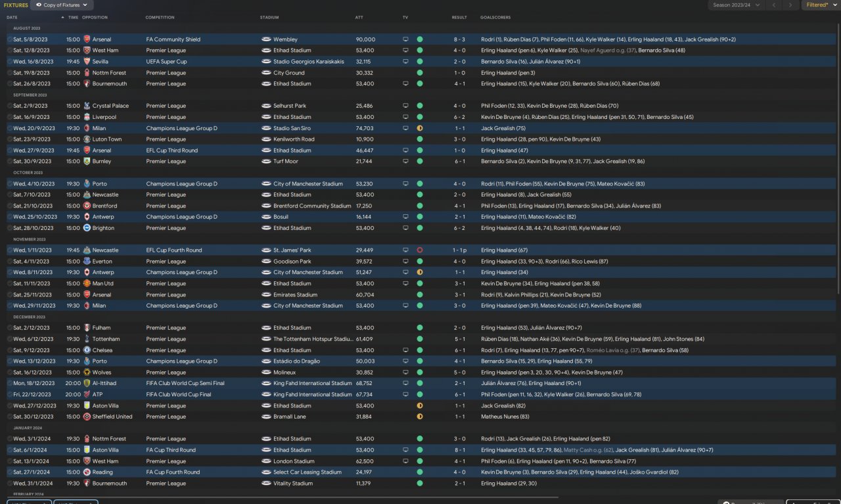Click the Sheffield United club crest
This screenshot has height=504, width=841.
click(87, 417)
